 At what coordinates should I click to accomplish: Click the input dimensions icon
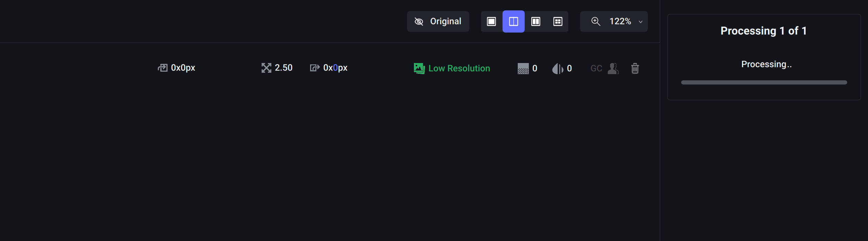(x=163, y=68)
